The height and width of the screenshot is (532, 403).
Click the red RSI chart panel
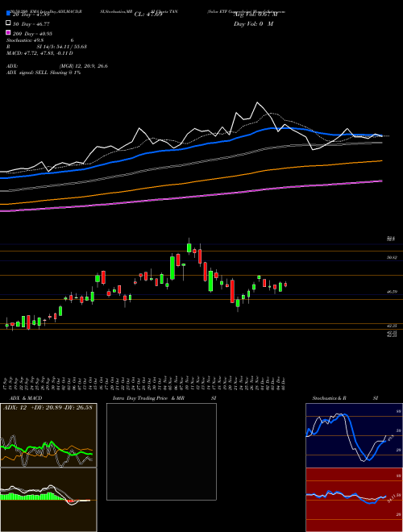[354, 500]
